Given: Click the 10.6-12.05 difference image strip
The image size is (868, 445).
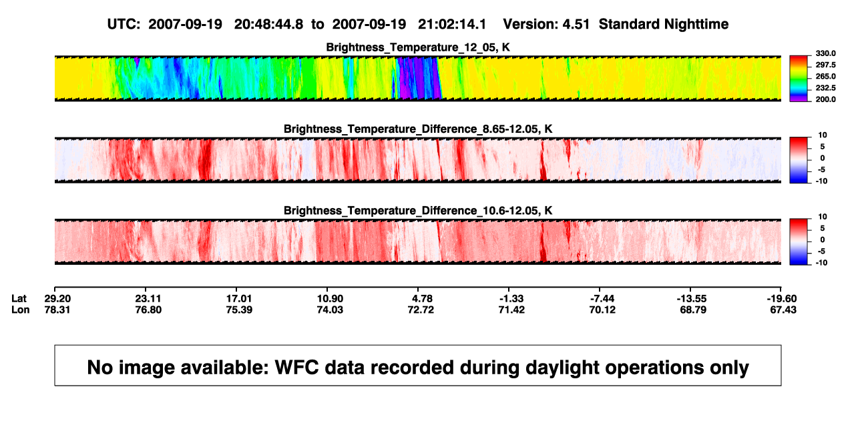Looking at the screenshot, I should click(x=418, y=242).
